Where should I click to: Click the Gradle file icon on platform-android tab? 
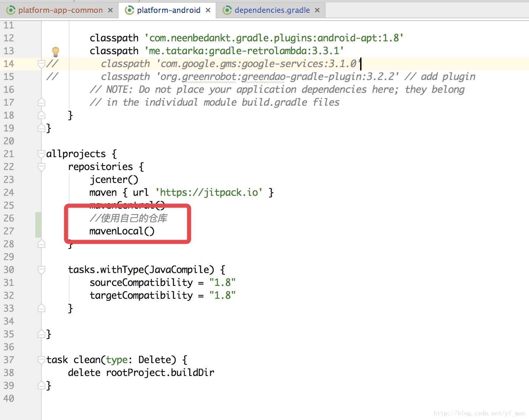coord(130,10)
